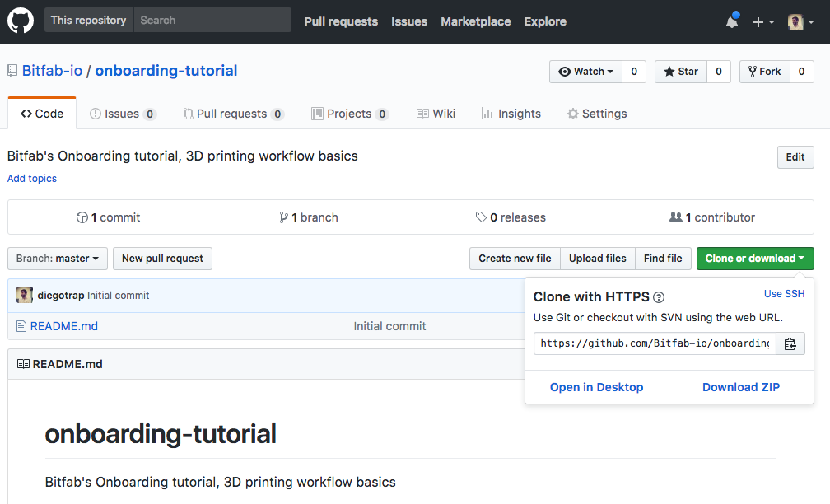Open the README.md file link

[x=64, y=326]
